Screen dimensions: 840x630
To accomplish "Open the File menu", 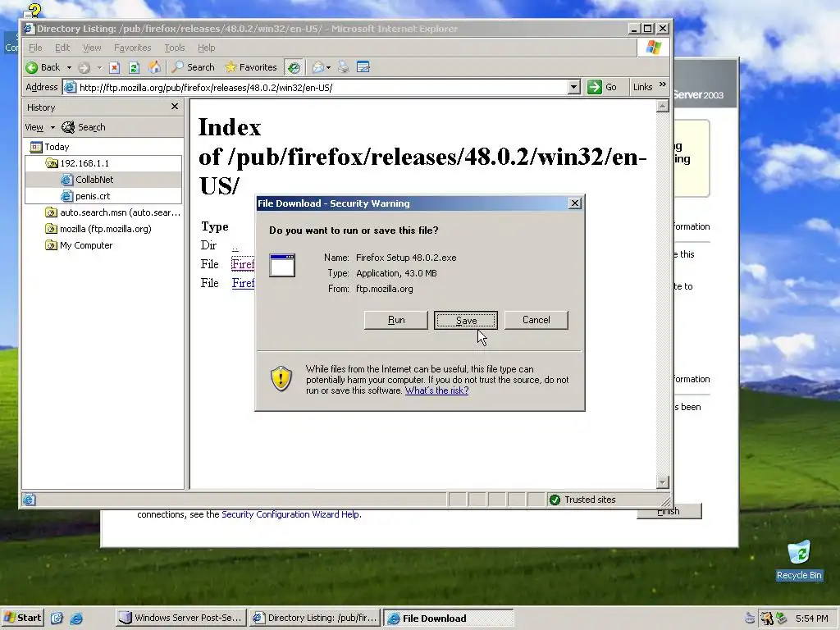I will pyautogui.click(x=35, y=48).
